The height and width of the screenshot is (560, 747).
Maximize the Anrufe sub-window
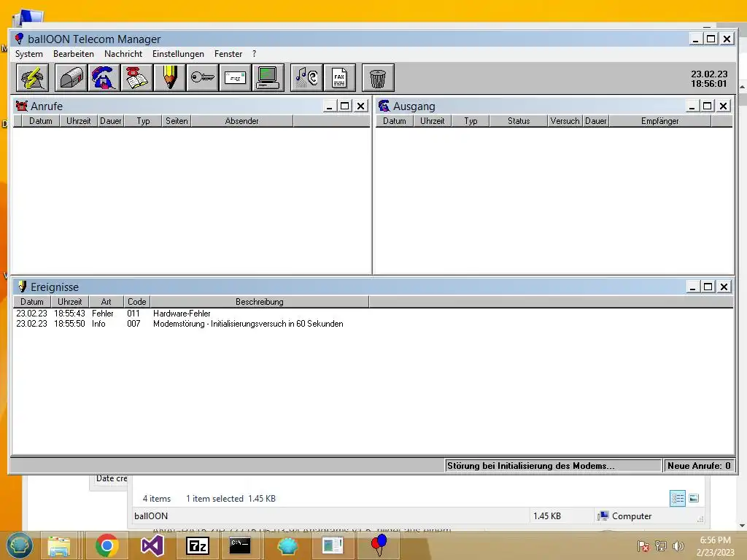pyautogui.click(x=345, y=106)
